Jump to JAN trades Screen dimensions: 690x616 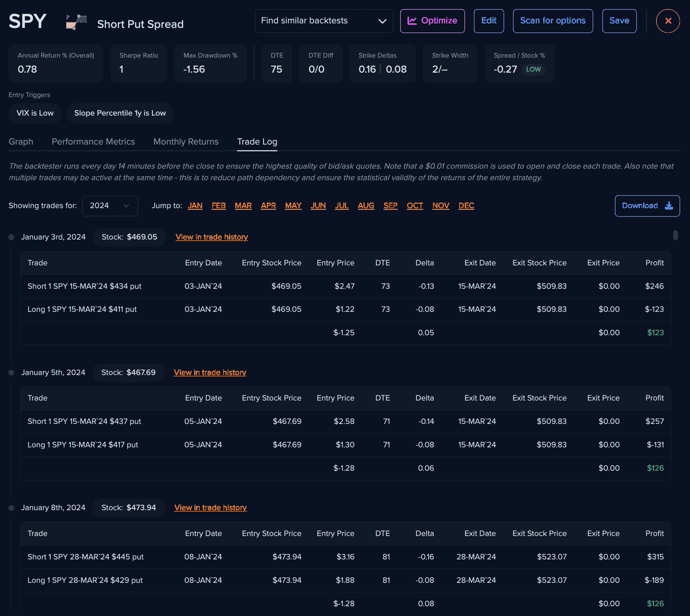pos(195,206)
